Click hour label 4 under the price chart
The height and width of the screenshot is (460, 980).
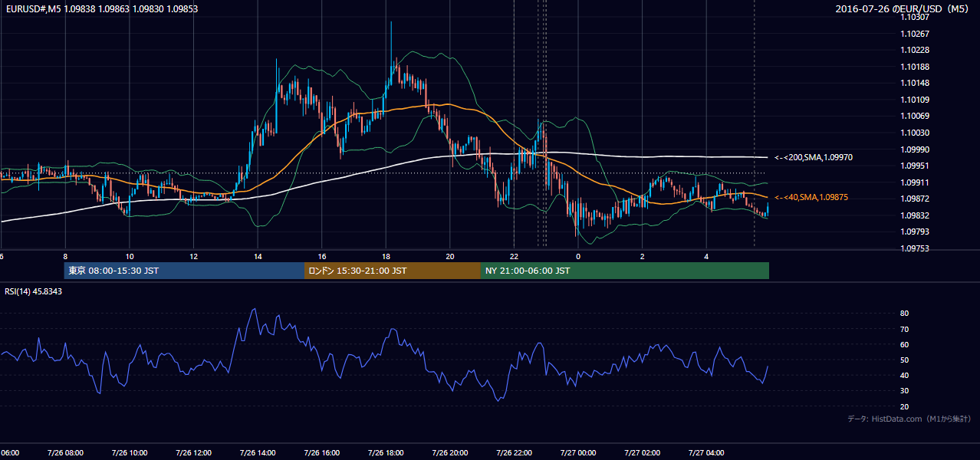click(706, 256)
